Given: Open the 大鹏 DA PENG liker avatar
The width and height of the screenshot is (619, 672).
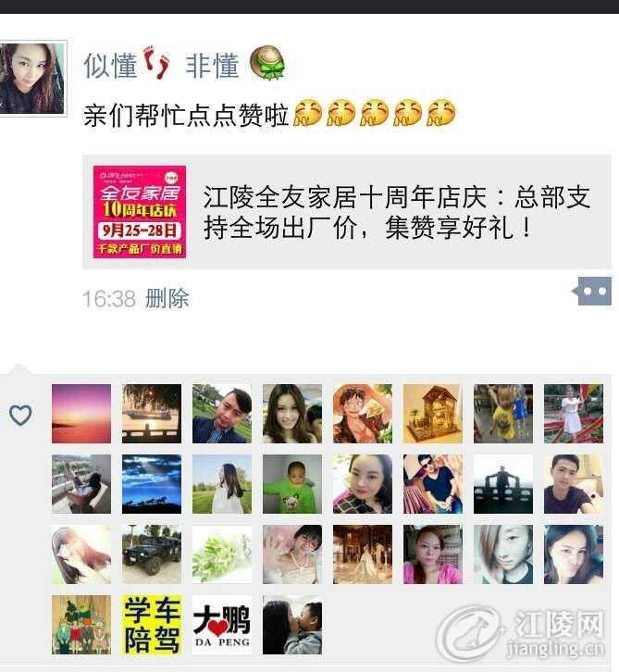Looking at the screenshot, I should point(222,625).
